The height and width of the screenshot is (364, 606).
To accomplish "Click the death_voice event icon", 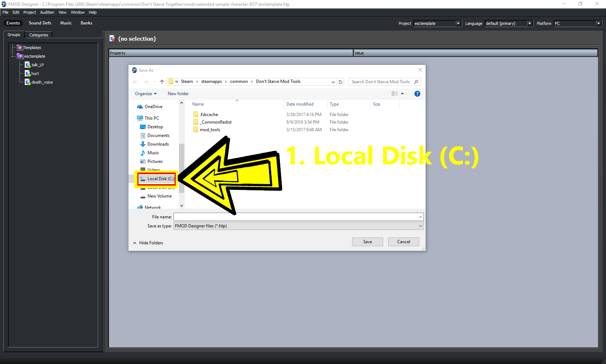I will pyautogui.click(x=27, y=82).
